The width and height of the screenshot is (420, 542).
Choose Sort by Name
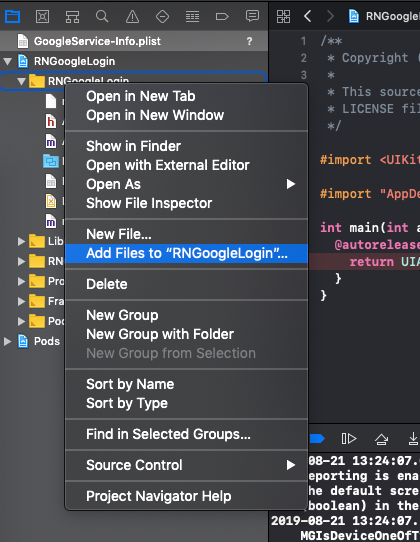(x=187, y=384)
